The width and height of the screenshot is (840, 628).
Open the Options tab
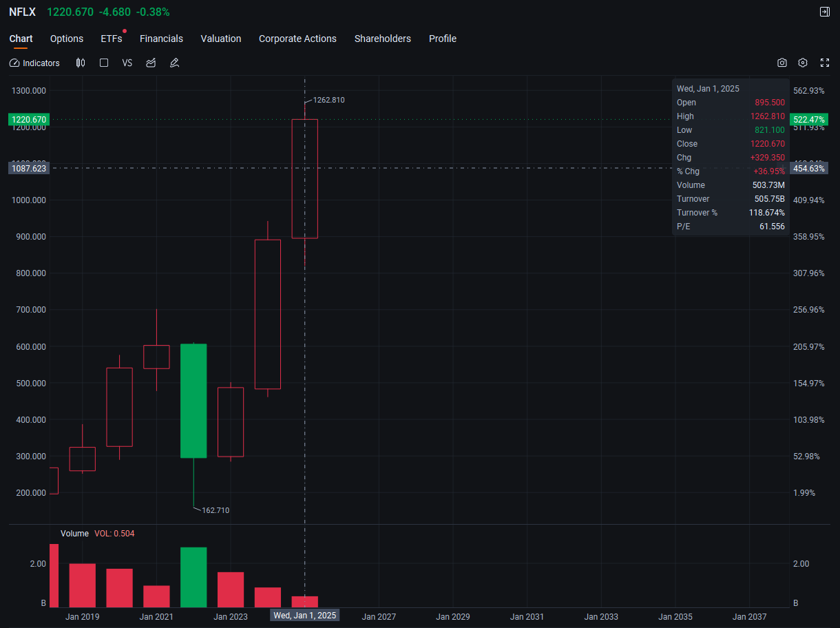(67, 39)
